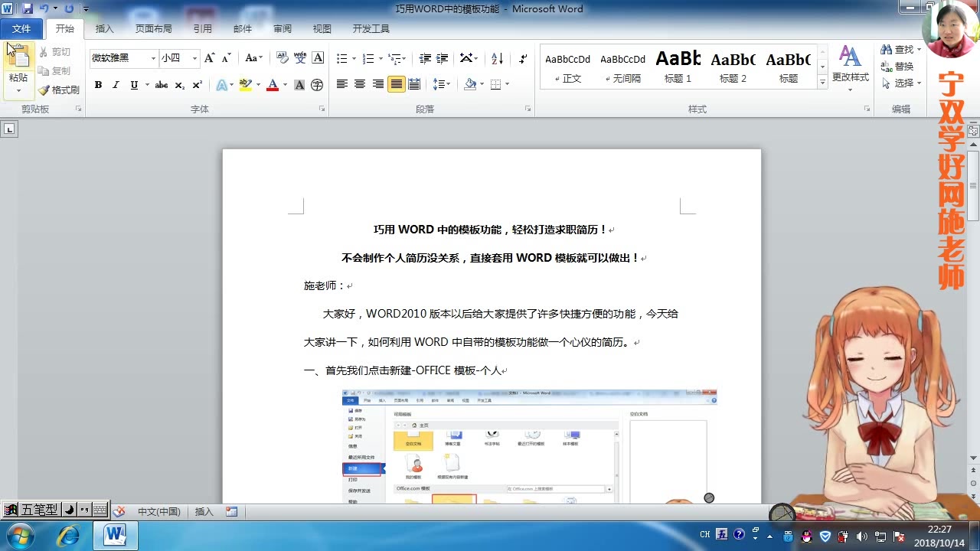This screenshot has width=980, height=551.
Task: Align text to the right
Action: [x=377, y=84]
